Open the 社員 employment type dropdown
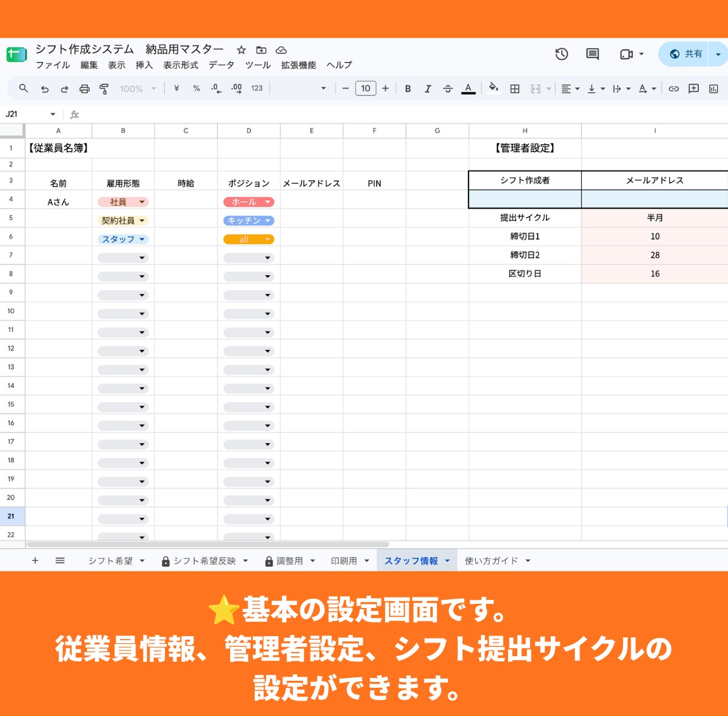The image size is (728, 716). click(x=123, y=202)
